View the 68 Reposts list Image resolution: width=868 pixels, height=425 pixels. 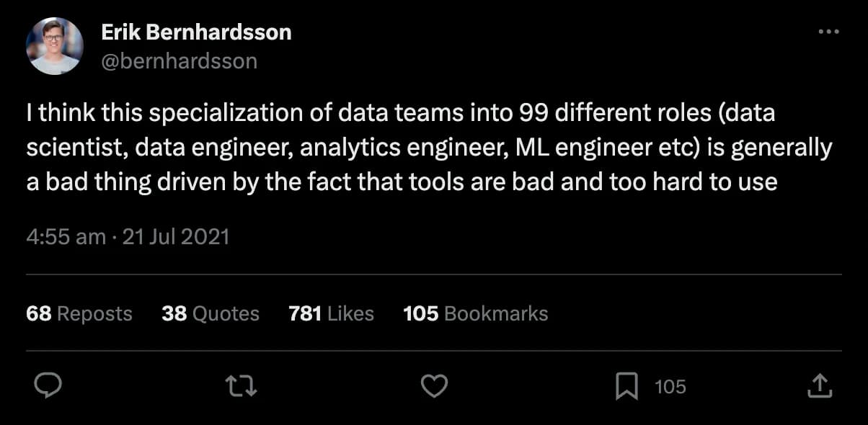79,313
